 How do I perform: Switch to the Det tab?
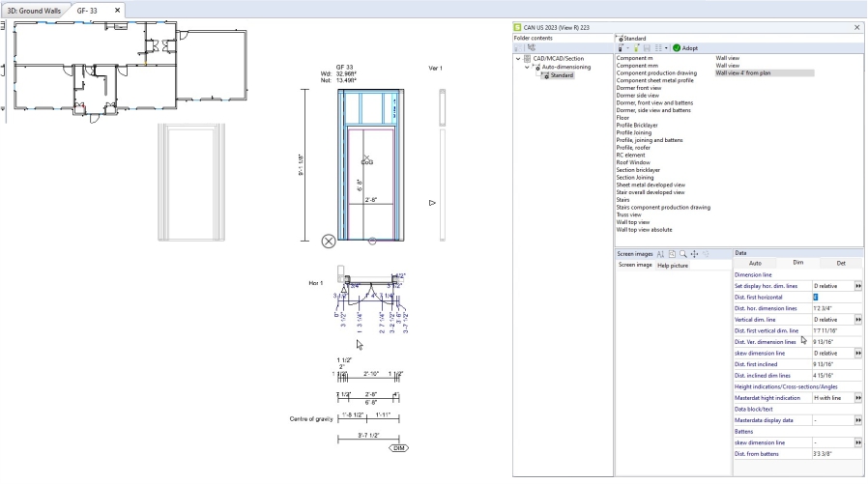pyautogui.click(x=840, y=263)
